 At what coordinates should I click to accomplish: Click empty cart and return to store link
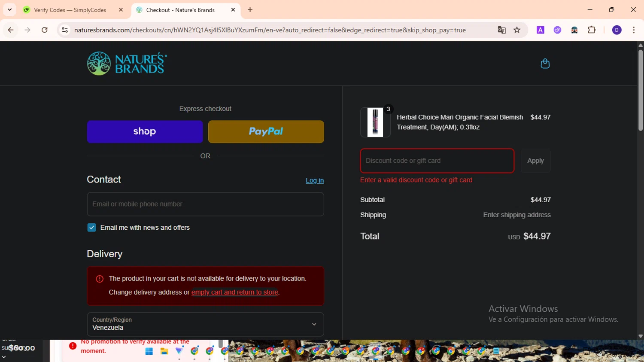[235, 292]
